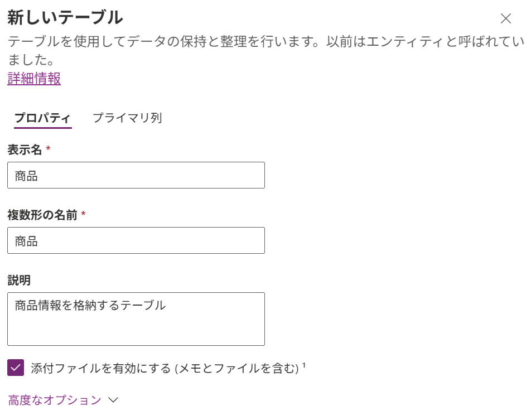Click the 表示名 field label
This screenshot has width=531, height=420.
tap(25, 149)
